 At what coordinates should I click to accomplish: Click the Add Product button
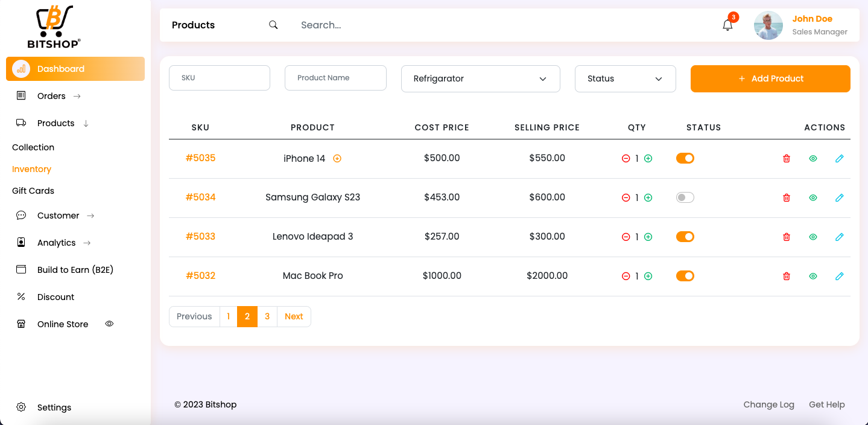tap(770, 79)
